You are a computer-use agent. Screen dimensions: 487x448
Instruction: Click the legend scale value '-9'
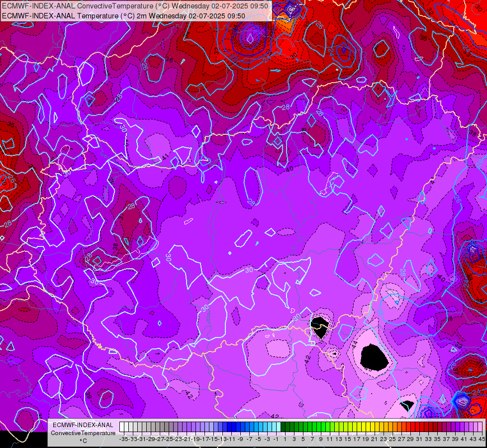240,440
